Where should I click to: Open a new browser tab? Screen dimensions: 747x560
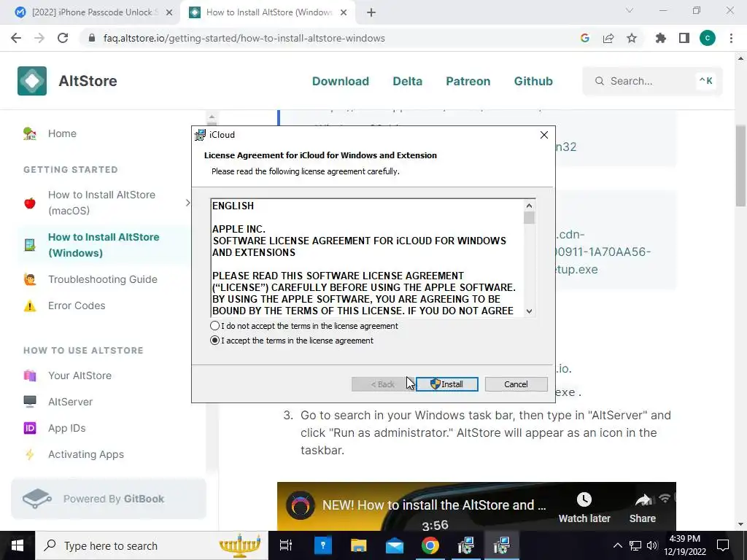371,12
